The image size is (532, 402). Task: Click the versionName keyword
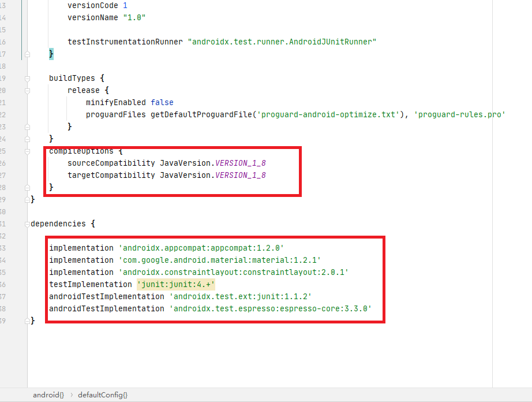(x=93, y=18)
